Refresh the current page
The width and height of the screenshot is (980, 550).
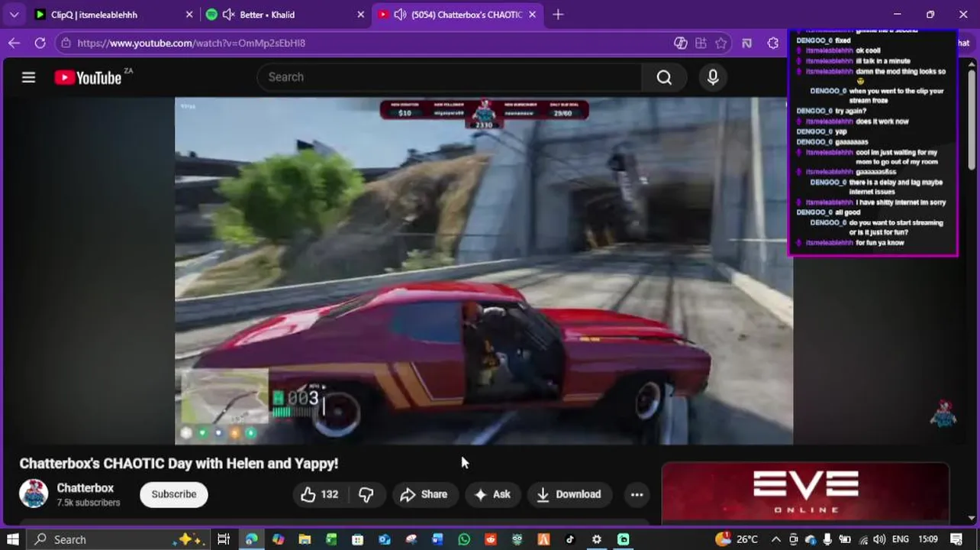(40, 44)
